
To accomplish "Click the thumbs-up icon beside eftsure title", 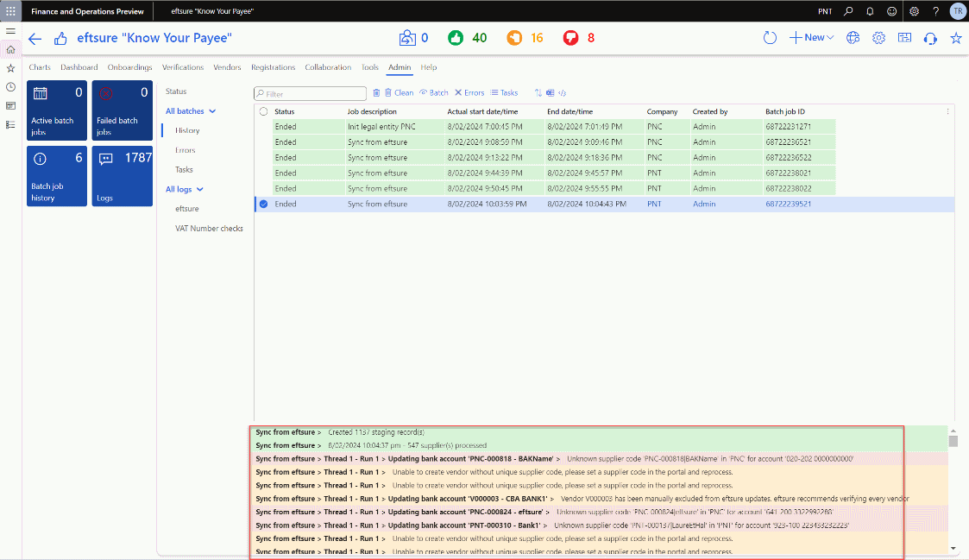I will pyautogui.click(x=60, y=38).
